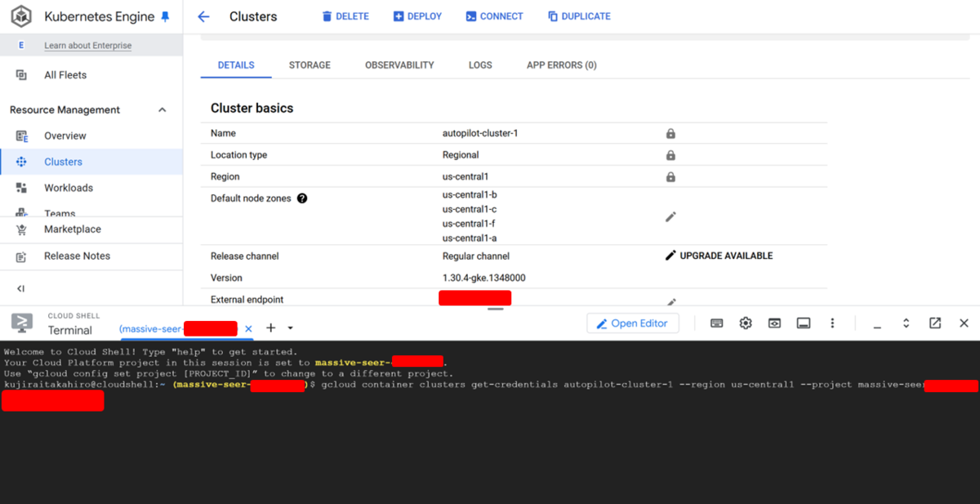Click the Regular channel value
This screenshot has width=980, height=504.
[476, 256]
